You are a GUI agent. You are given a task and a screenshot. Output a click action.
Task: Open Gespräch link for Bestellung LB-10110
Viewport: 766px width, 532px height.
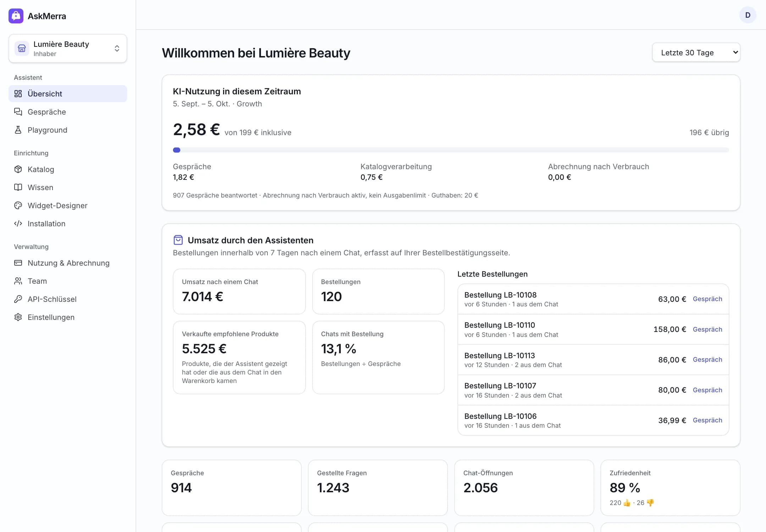[707, 329]
